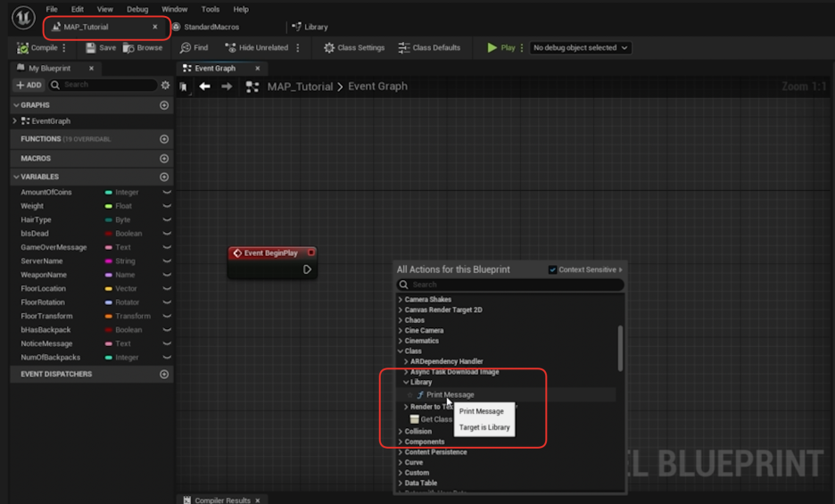The image size is (835, 504).
Task: Open Class Settings
Action: coord(354,48)
